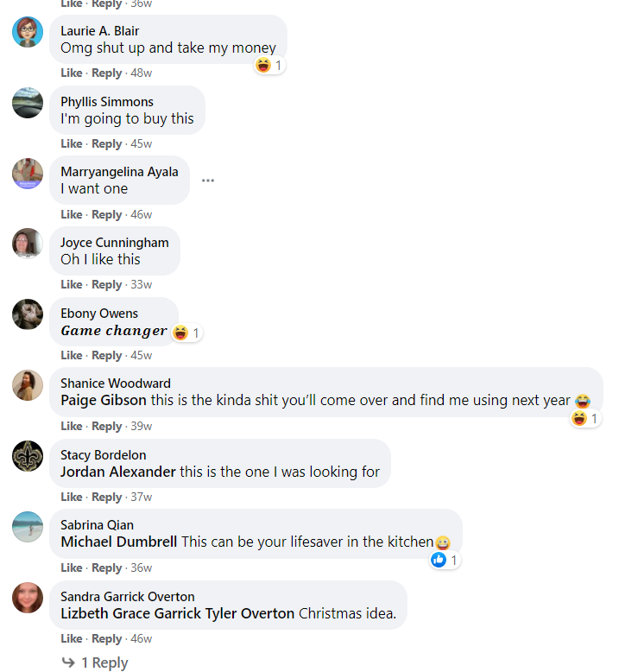Open Jordan Alexander's tagged profile

point(118,472)
